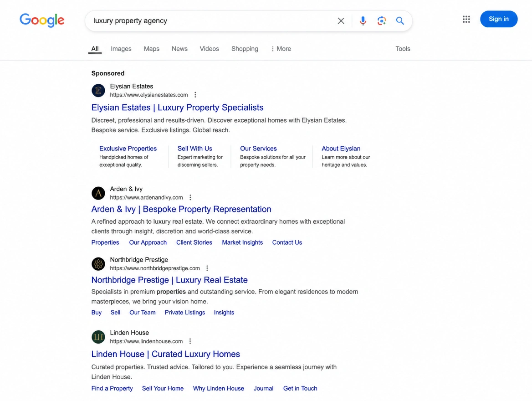This screenshot has height=401, width=532.
Task: Click the Arden & Ivy site name
Action: tap(126, 189)
